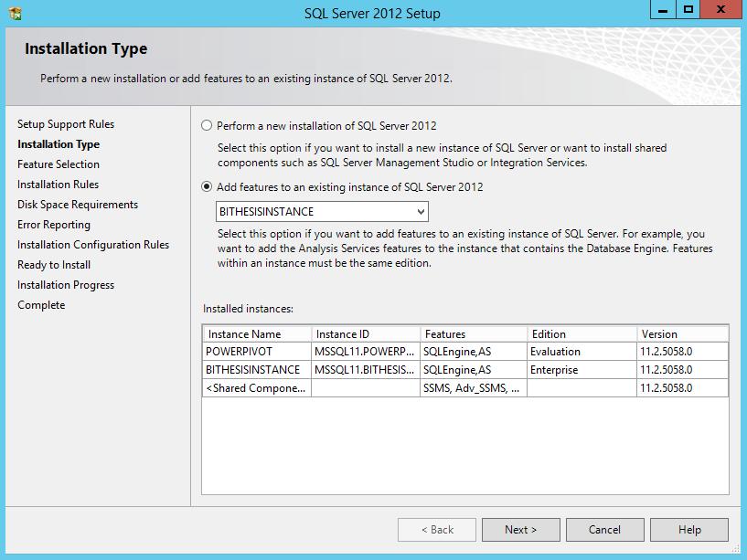Open the BITHESISINSTANCE instance dropdown
This screenshot has height=560, width=747.
click(x=322, y=211)
